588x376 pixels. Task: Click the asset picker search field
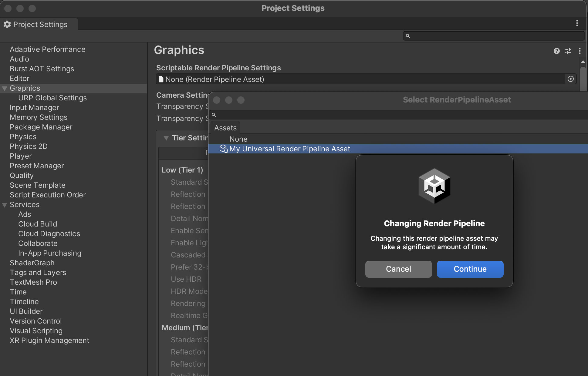point(394,115)
